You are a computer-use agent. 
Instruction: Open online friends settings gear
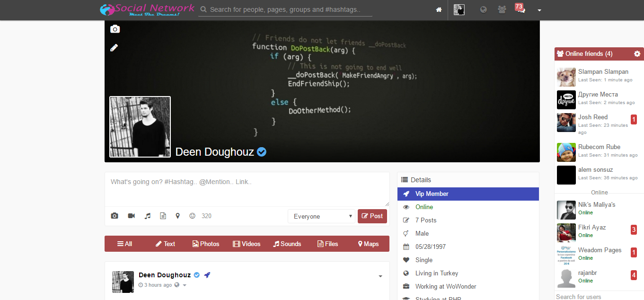(x=637, y=54)
